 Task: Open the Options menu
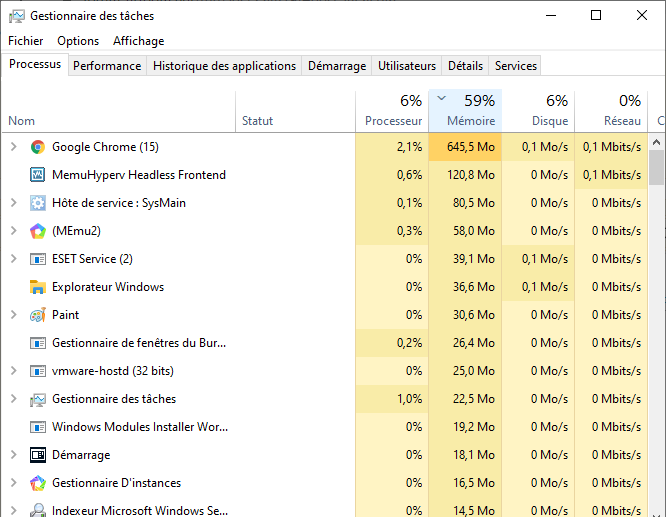[78, 41]
